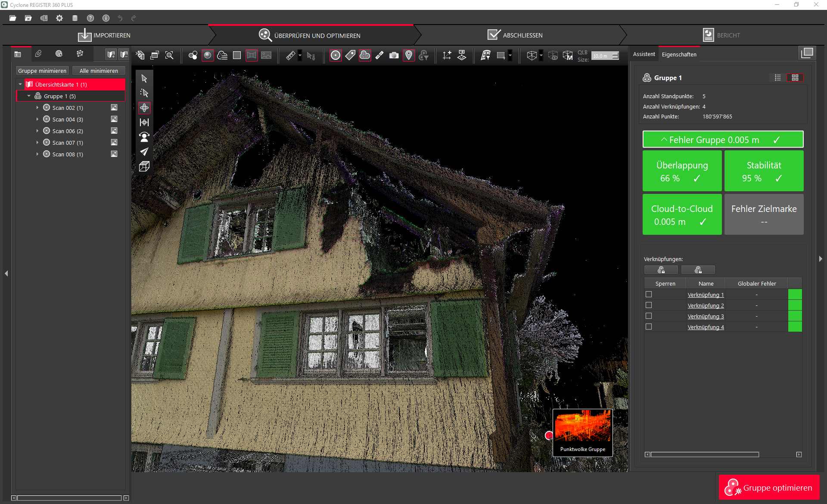Collapse the Gruppe 1 tree node
Image resolution: width=827 pixels, height=504 pixels.
click(x=29, y=96)
